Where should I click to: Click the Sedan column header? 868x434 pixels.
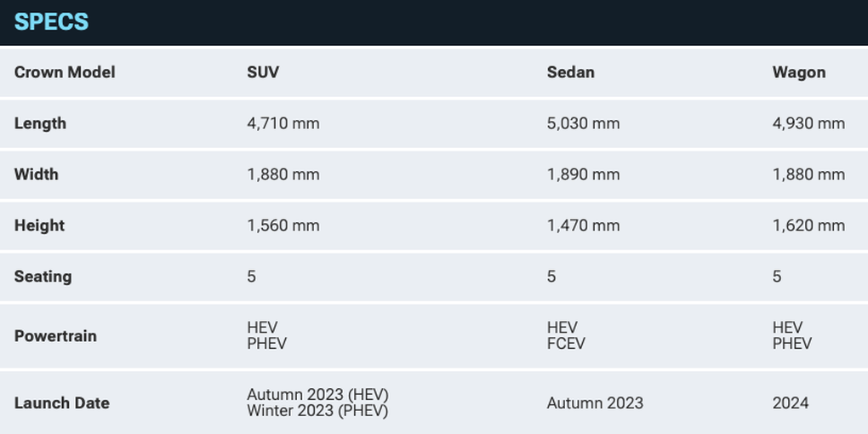571,72
